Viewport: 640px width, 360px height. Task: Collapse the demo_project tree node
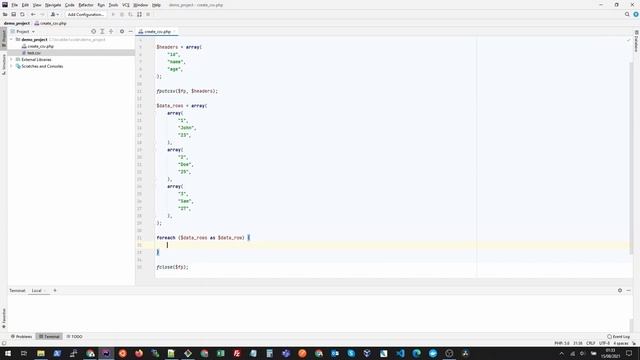pos(11,40)
